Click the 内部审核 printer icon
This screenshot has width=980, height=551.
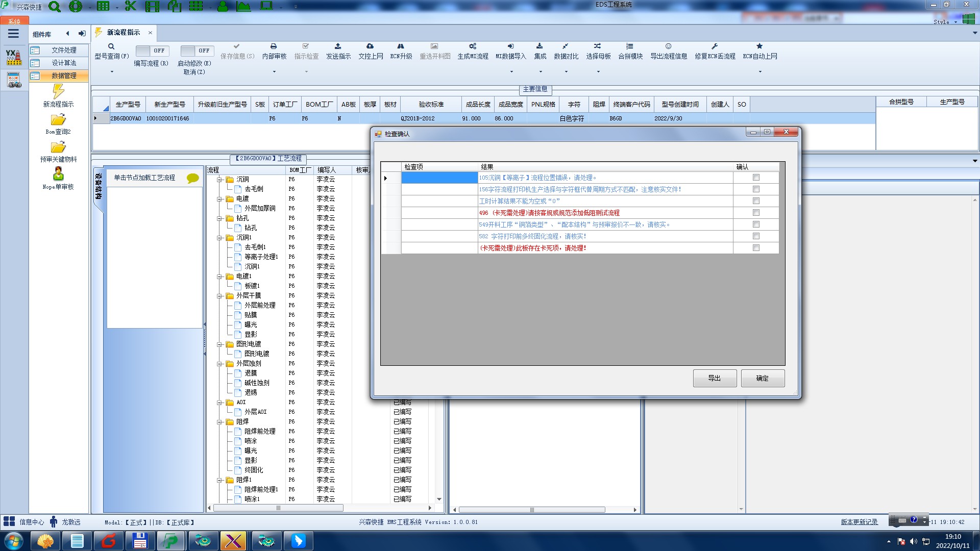point(274,46)
